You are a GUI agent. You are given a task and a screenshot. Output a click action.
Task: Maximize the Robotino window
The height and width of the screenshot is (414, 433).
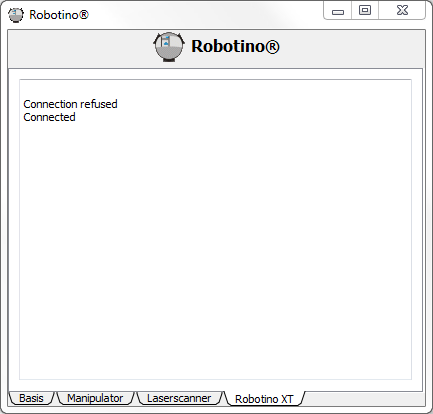pos(365,11)
